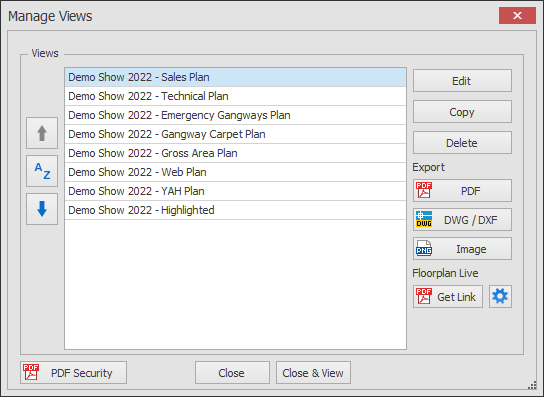544x397 pixels.
Task: Copy the selected view
Action: click(x=462, y=112)
